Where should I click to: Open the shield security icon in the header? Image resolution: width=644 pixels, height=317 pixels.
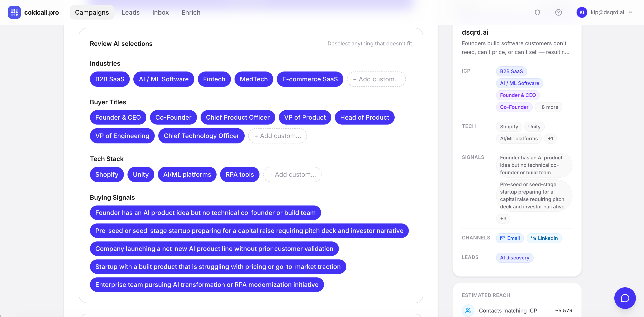(537, 12)
